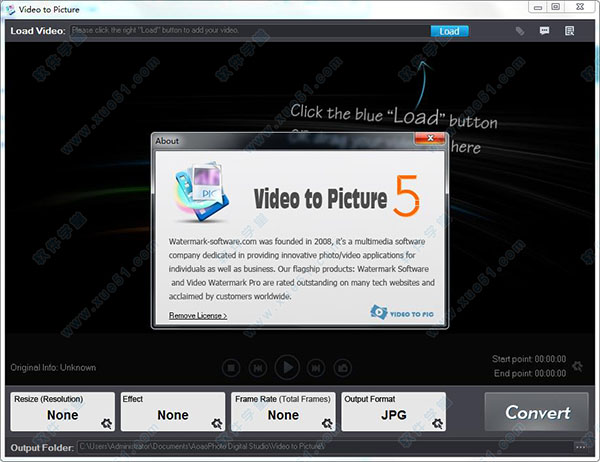Viewport: 600px width, 462px height.
Task: Click the Video to Pic logo in About dialog
Action: [x=402, y=312]
